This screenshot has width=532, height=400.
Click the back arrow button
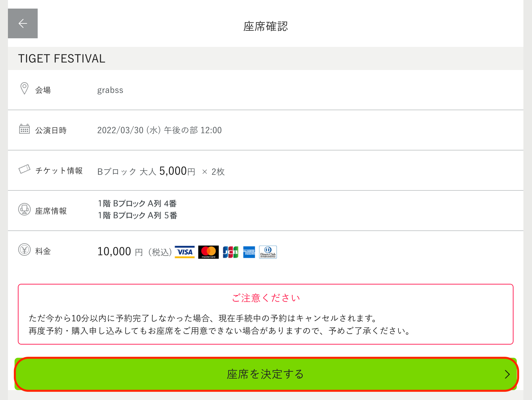tap(23, 23)
